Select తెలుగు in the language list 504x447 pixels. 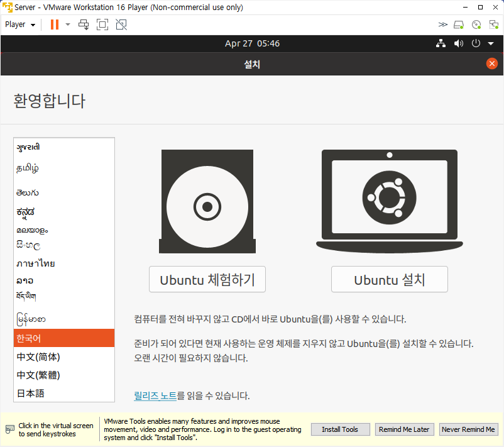[64, 192]
